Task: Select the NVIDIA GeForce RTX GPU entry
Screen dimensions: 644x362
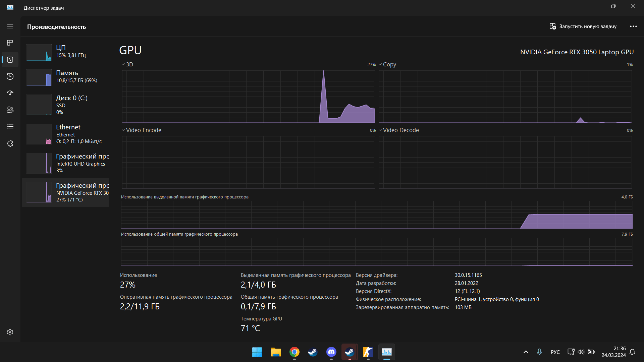Action: point(65,192)
